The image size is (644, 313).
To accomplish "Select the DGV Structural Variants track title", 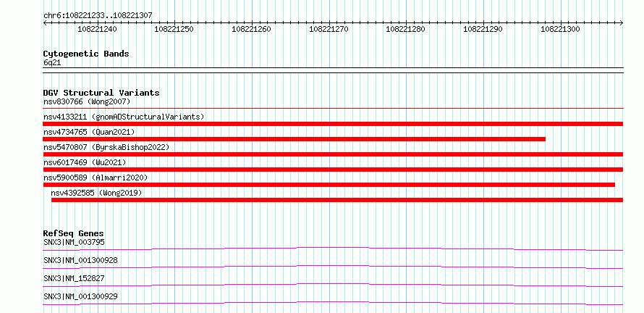I will click(x=101, y=93).
